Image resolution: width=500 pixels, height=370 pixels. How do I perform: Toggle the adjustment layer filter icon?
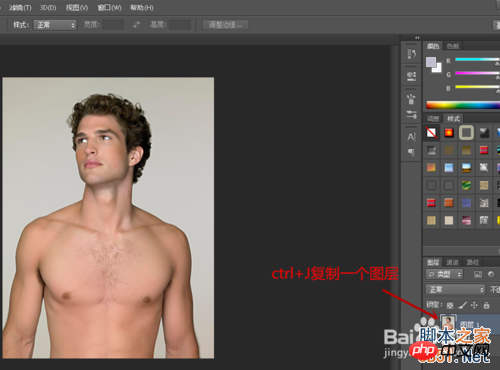(x=491, y=274)
